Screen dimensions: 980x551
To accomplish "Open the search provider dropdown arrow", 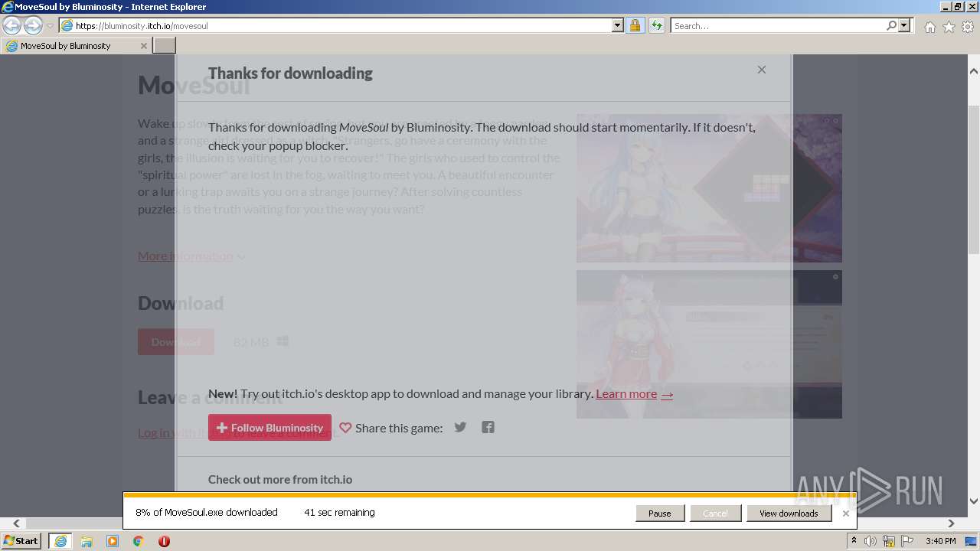I will [x=904, y=25].
